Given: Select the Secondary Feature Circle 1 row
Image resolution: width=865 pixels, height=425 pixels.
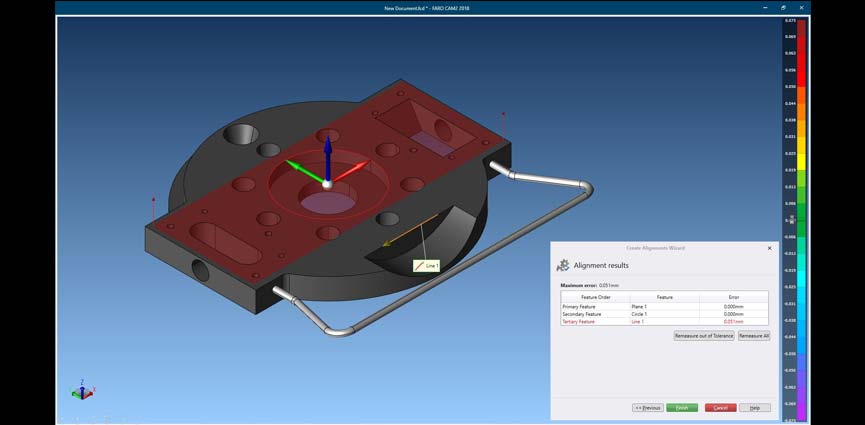Looking at the screenshot, I should click(x=664, y=314).
